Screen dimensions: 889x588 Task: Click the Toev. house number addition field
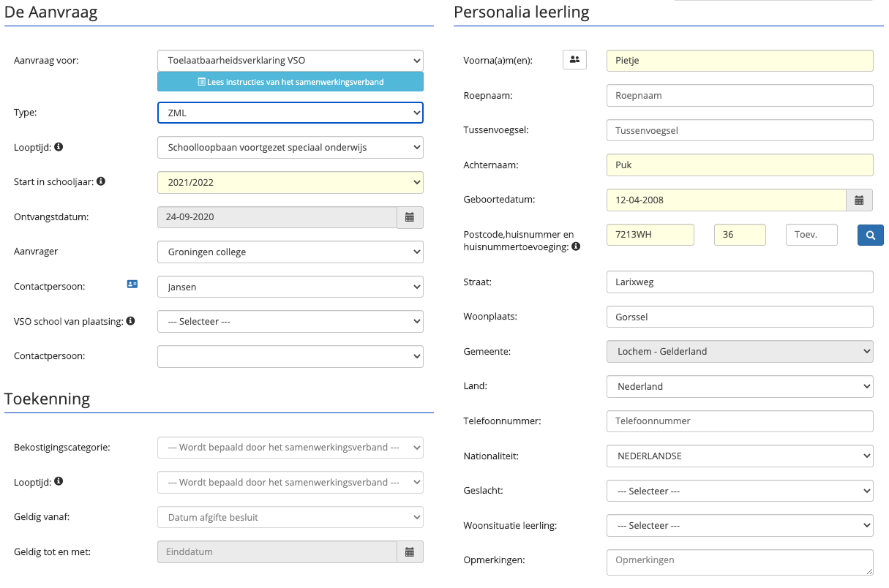811,235
